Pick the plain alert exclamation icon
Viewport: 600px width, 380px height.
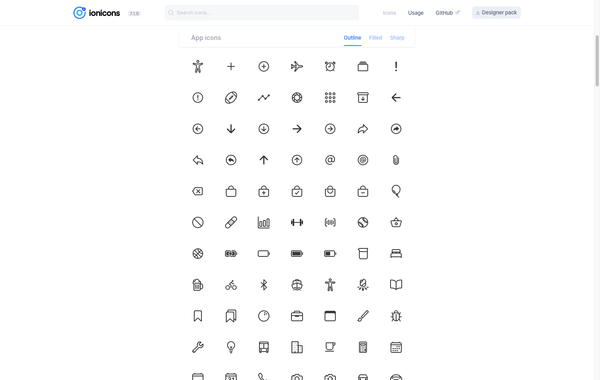pyautogui.click(x=396, y=66)
